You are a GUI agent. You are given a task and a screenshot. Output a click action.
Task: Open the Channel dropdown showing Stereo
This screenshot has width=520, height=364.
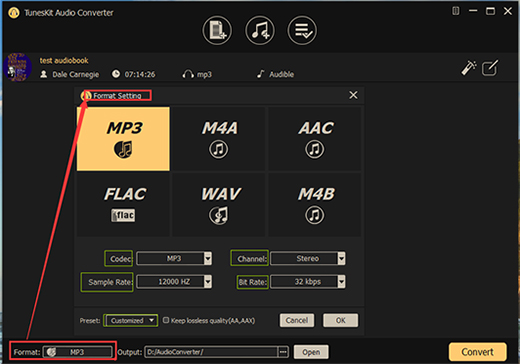(308, 259)
